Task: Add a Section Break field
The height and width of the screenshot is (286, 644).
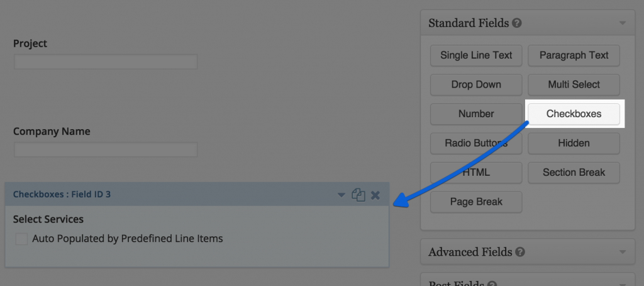Action: click(x=574, y=173)
